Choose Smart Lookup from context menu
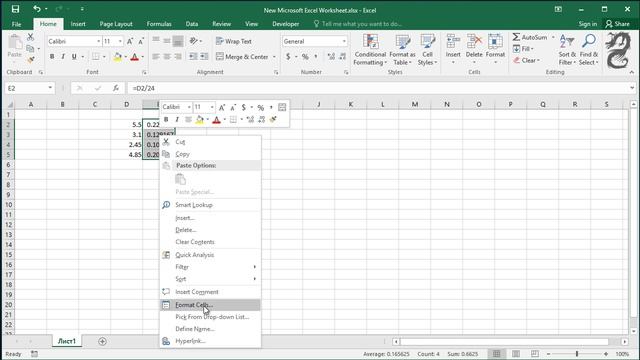 point(210,205)
